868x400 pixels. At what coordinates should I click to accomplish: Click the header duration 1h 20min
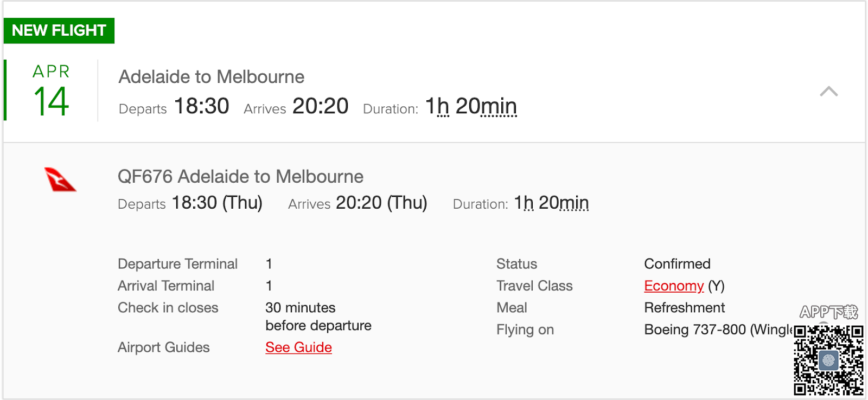pyautogui.click(x=470, y=106)
